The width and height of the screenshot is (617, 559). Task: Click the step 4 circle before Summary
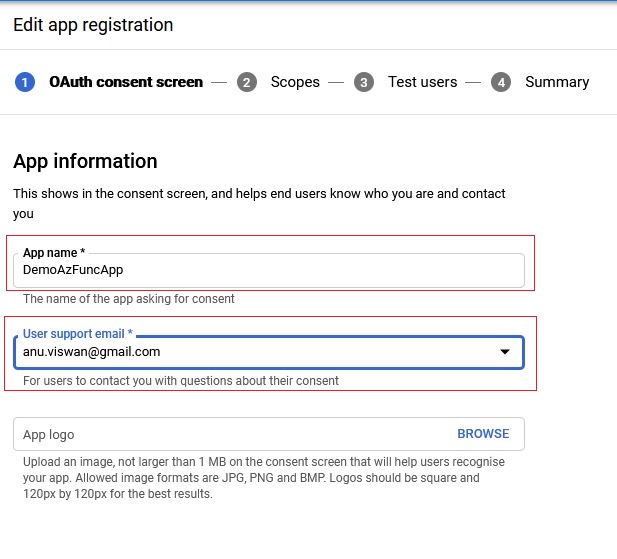(501, 82)
